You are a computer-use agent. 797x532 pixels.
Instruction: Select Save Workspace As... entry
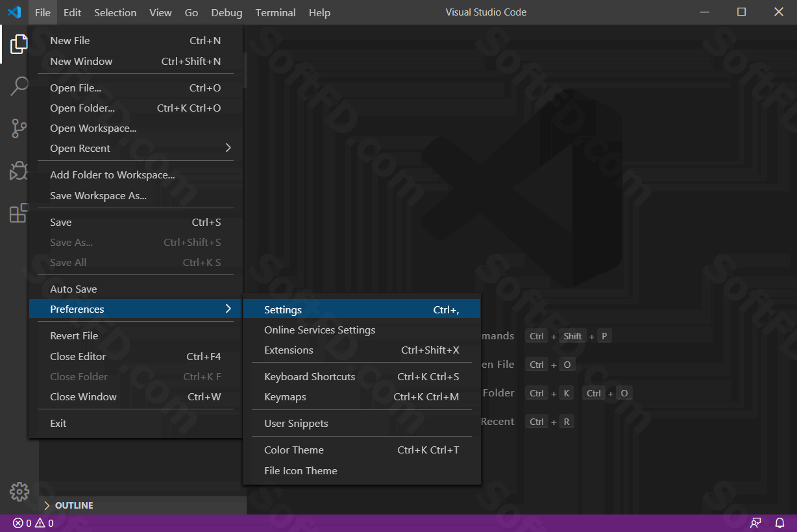coord(136,195)
